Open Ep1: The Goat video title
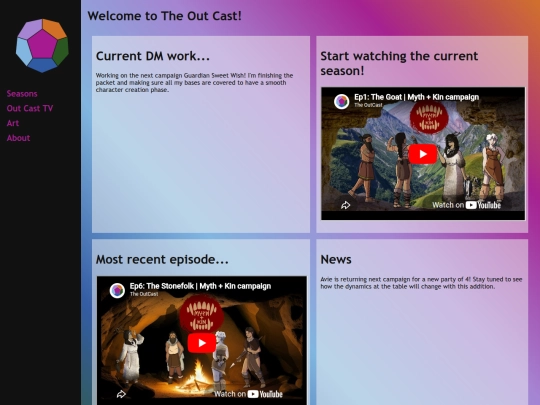This screenshot has height=405, width=540. click(417, 97)
